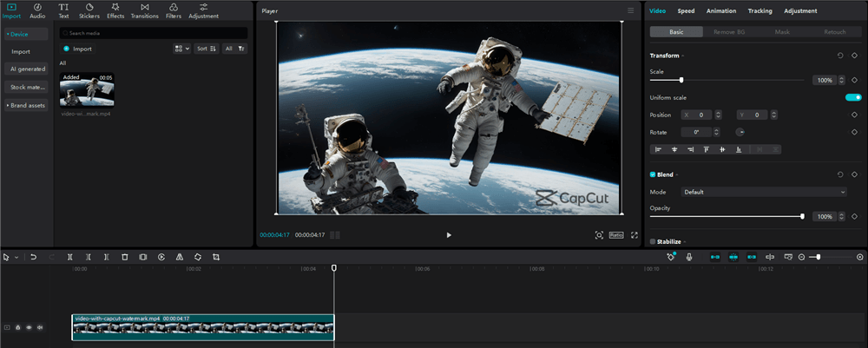This screenshot has width=868, height=348.
Task: Enable the Stabilize checkbox
Action: [653, 242]
